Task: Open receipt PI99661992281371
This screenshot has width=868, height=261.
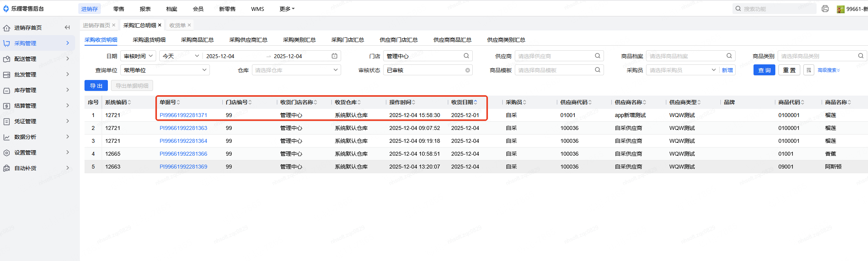Action: click(183, 115)
